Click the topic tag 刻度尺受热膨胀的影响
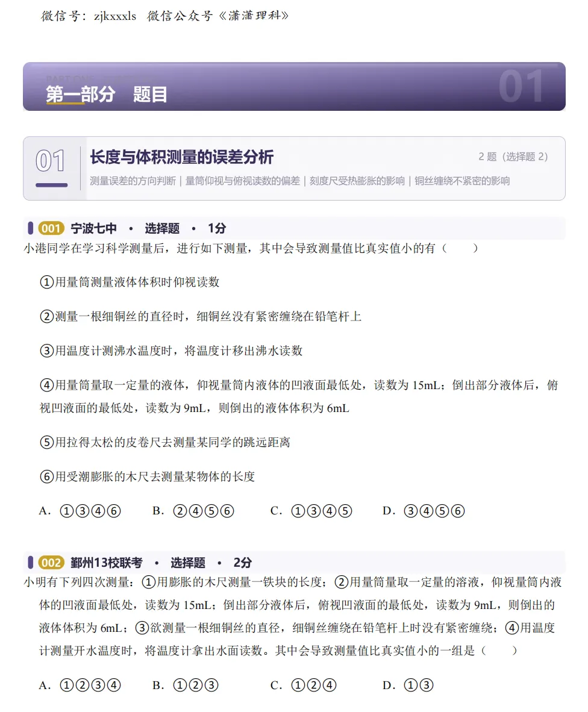This screenshot has height=712, width=588. (x=357, y=181)
